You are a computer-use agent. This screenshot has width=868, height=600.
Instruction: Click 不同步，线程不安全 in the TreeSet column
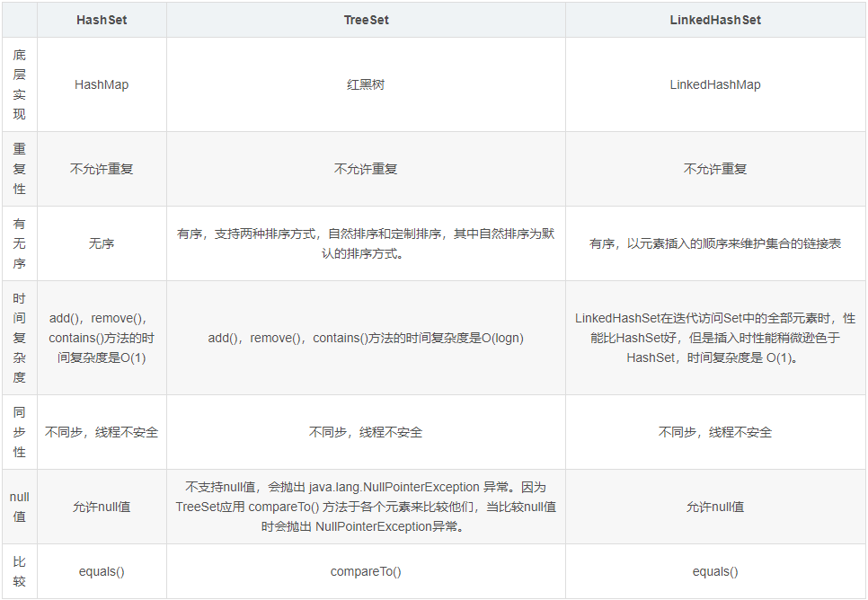point(366,432)
